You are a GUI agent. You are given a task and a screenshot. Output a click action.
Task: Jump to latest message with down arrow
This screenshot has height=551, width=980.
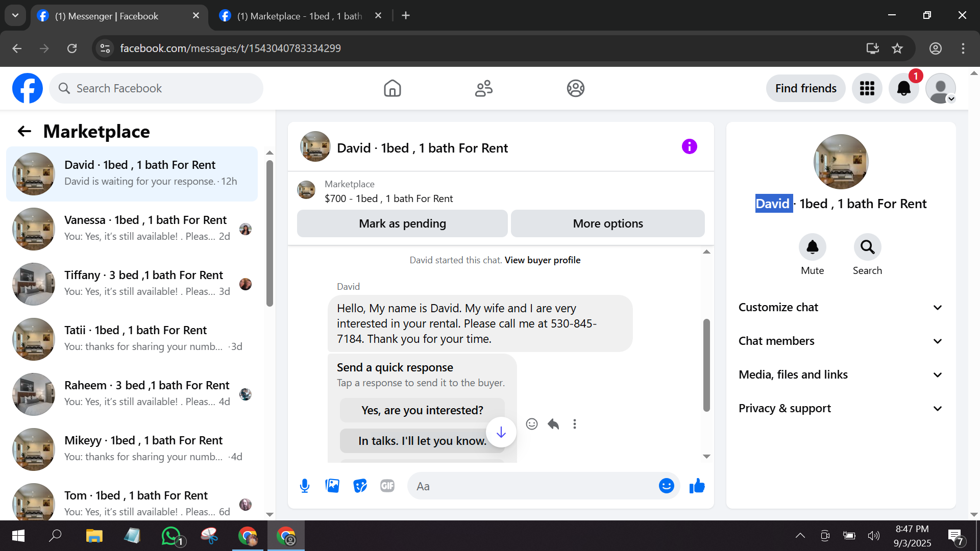click(501, 432)
